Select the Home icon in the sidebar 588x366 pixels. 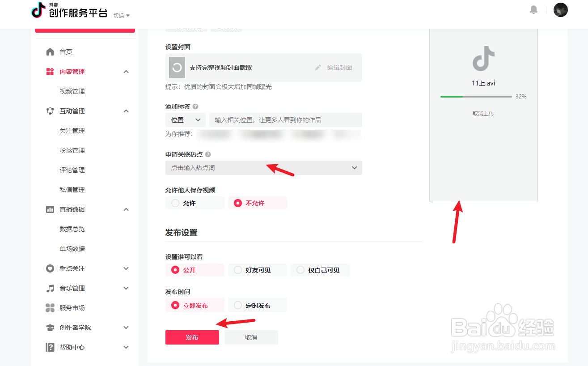tap(51, 51)
